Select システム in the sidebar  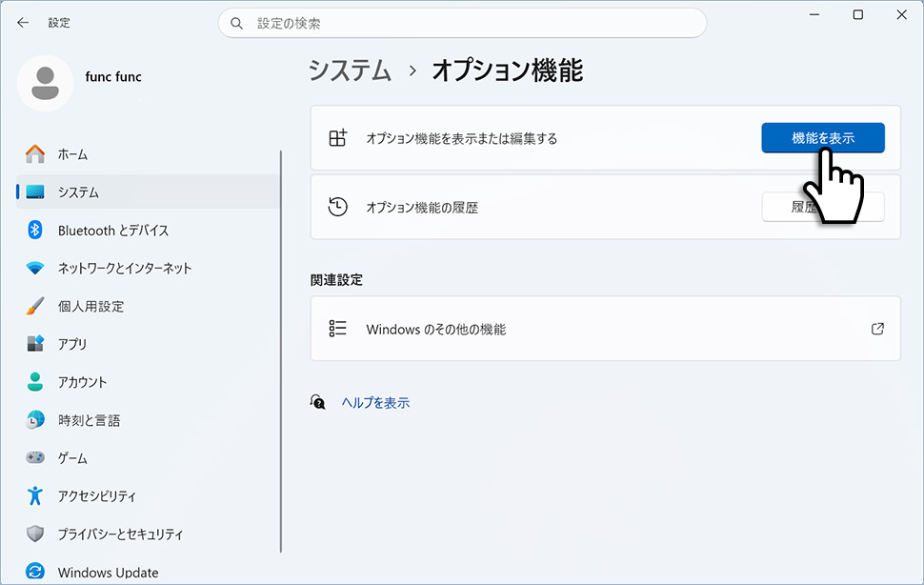pos(149,192)
